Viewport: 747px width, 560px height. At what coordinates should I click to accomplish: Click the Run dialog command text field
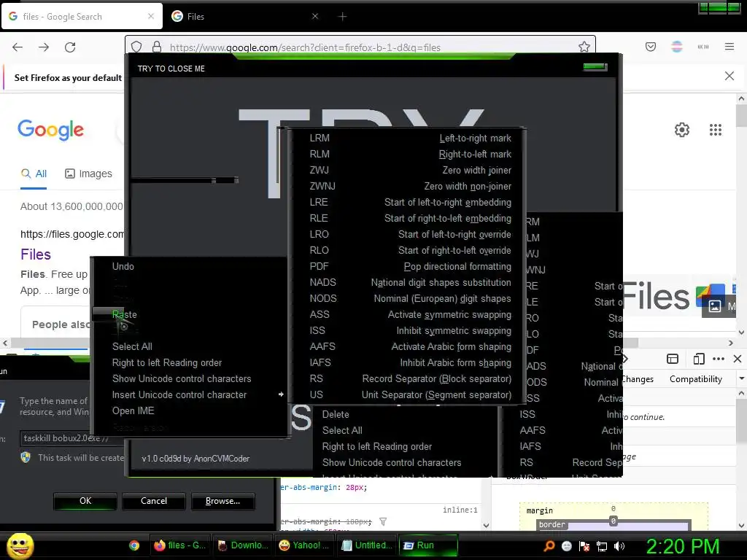[72, 438]
